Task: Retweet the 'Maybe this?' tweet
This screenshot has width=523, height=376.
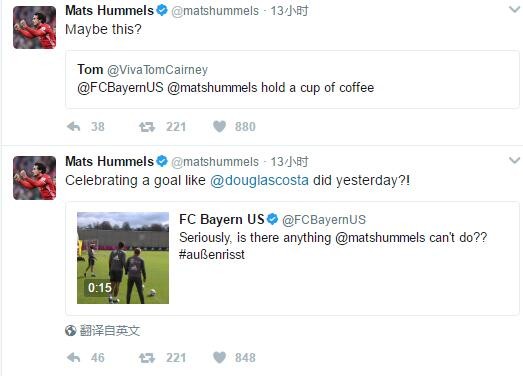Action: point(147,127)
